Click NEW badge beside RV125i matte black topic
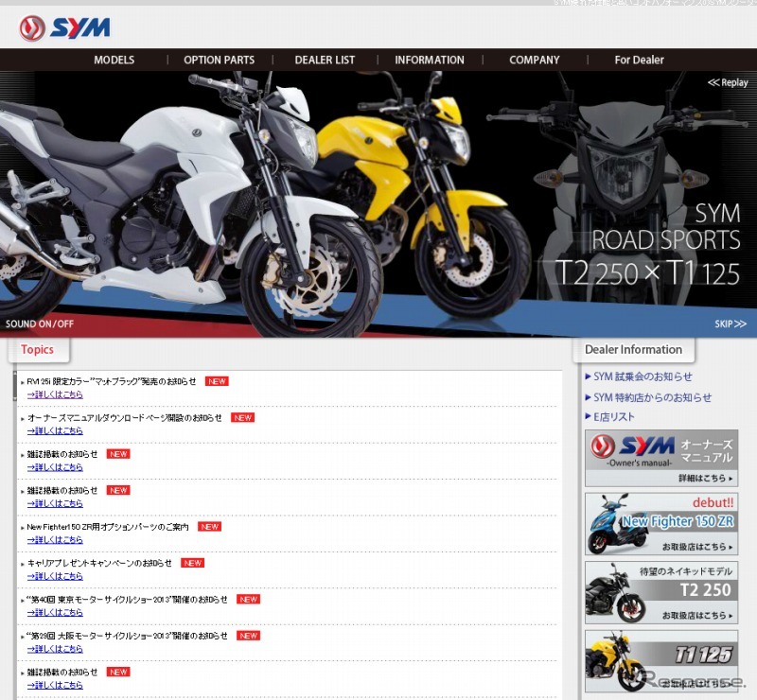Viewport: 757px width, 700px height. (217, 381)
